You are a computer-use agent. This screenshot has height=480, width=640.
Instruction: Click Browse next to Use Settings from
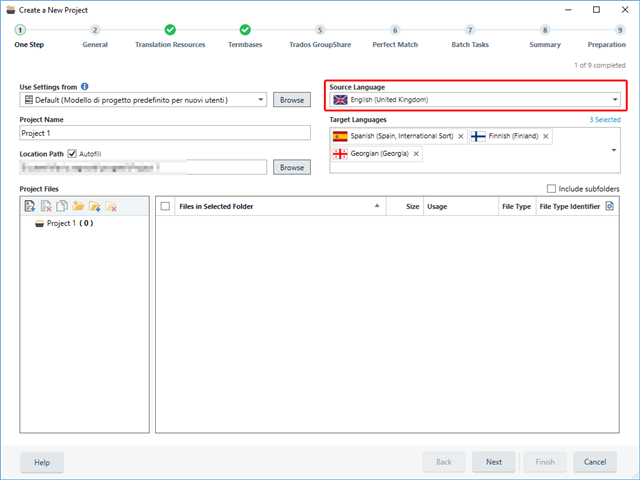click(292, 100)
